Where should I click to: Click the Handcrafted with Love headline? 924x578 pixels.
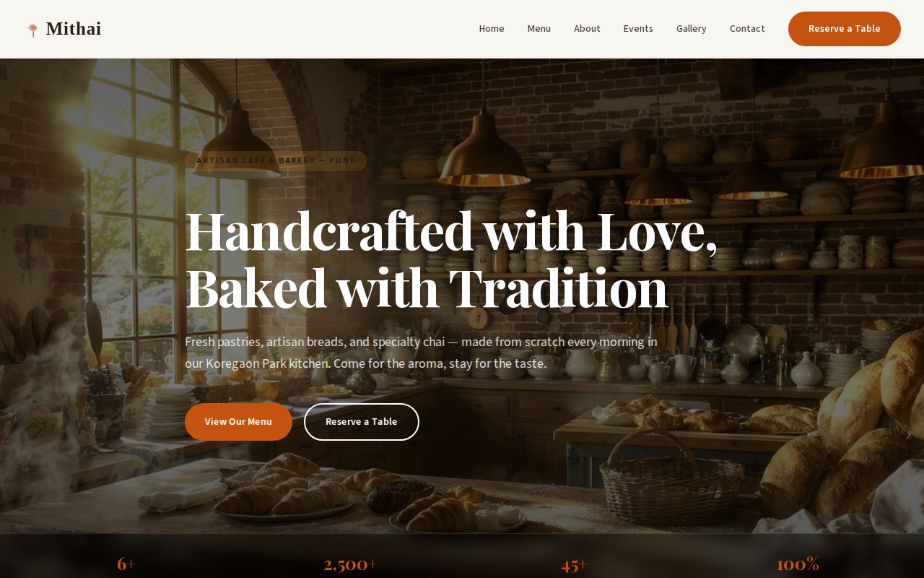(451, 259)
